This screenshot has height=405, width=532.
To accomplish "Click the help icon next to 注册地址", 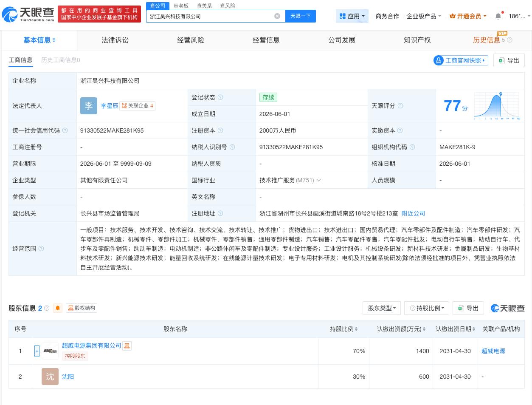I will click(x=220, y=213).
